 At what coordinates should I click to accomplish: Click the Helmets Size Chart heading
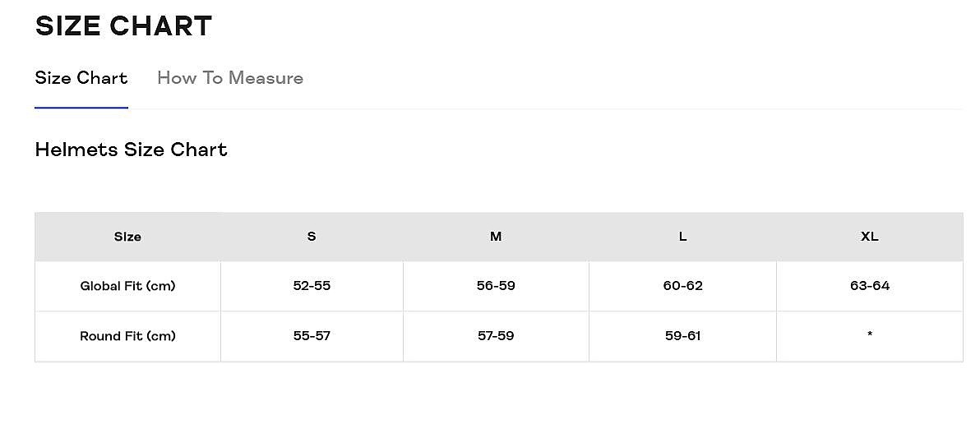coord(132,150)
